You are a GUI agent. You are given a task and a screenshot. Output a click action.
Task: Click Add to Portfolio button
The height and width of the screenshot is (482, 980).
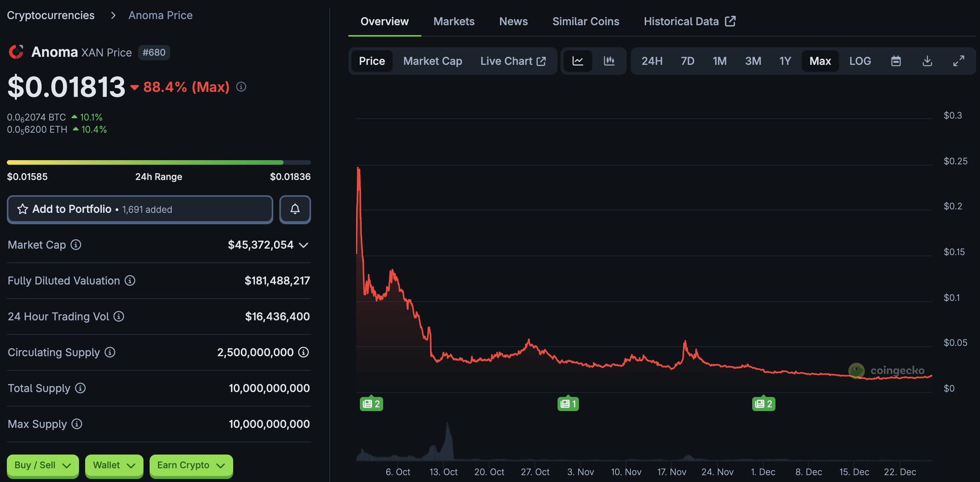(140, 209)
